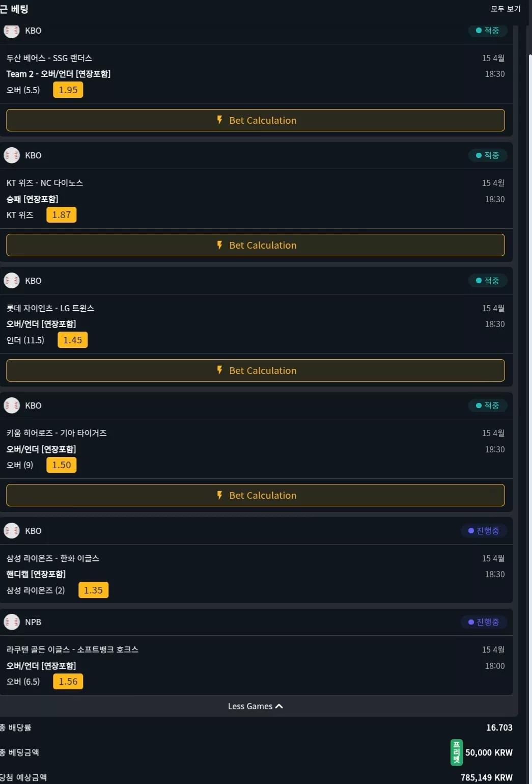Image resolution: width=532 pixels, height=784 pixels.
Task: Click 적중 status badge on 키움 히어로즈 match
Action: [488, 405]
